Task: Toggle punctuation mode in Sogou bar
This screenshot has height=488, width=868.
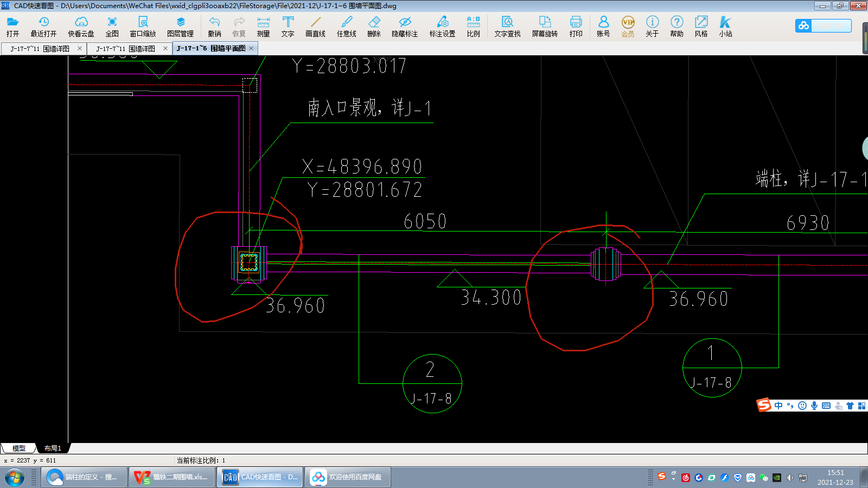Action: (x=790, y=406)
